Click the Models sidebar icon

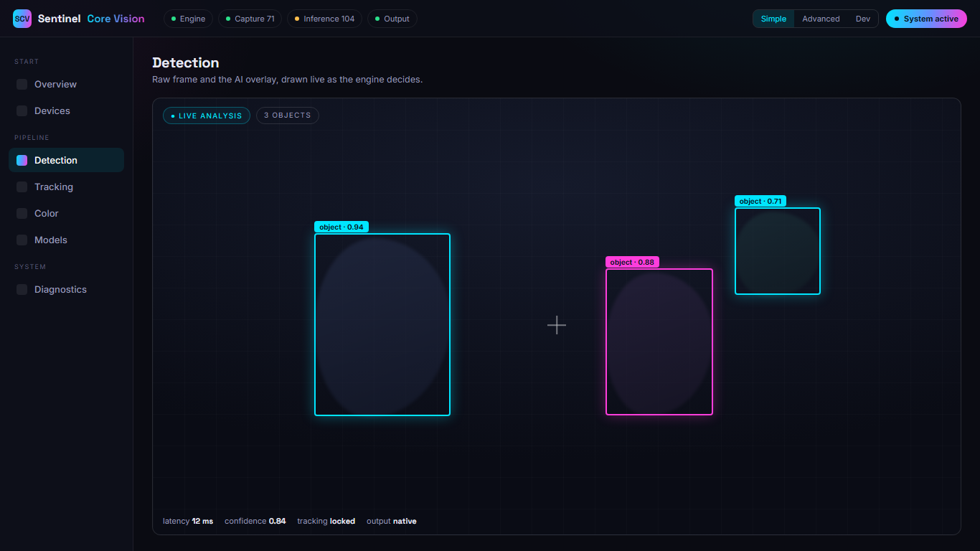[22, 240]
